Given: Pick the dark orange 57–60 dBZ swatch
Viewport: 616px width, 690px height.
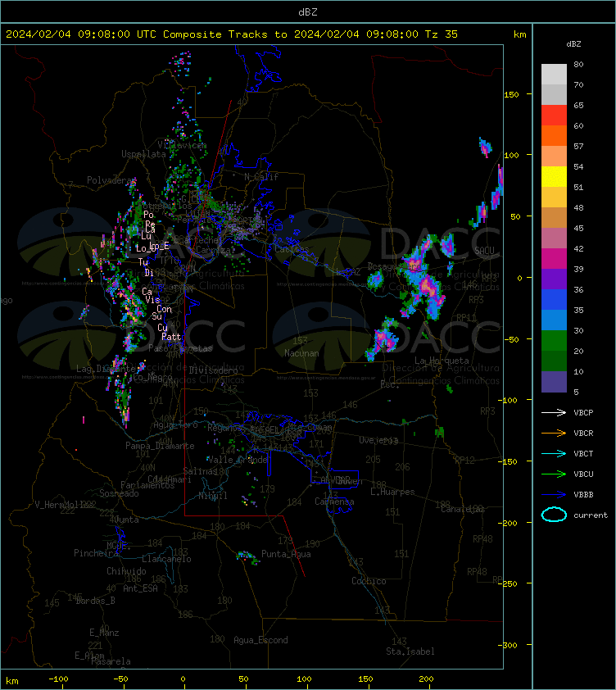Looking at the screenshot, I should [x=554, y=135].
